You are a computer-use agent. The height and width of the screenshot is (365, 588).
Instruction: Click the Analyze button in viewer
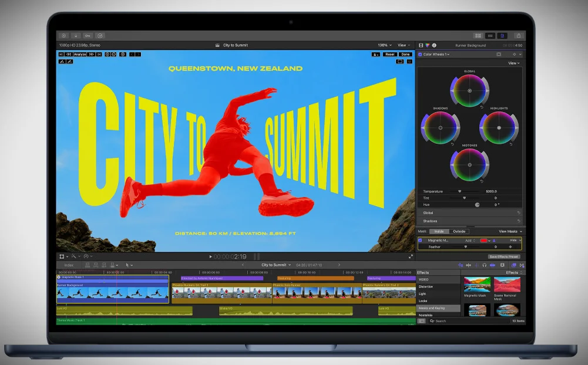point(80,55)
